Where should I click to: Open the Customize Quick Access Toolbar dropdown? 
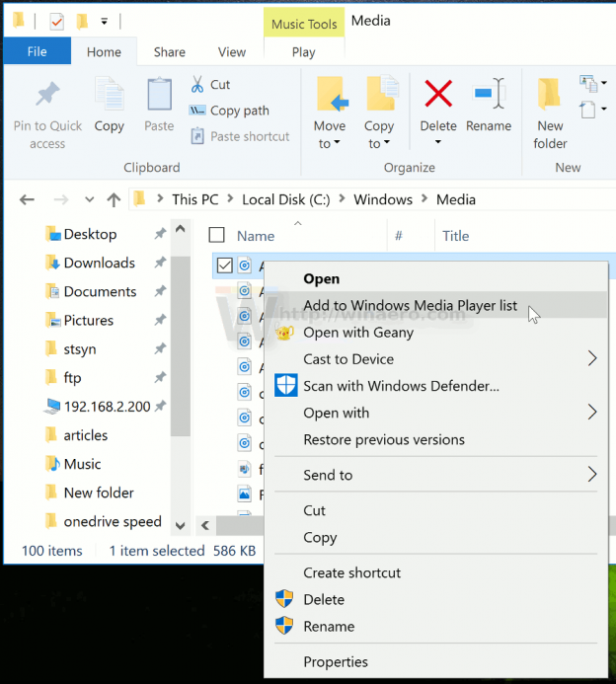(105, 21)
